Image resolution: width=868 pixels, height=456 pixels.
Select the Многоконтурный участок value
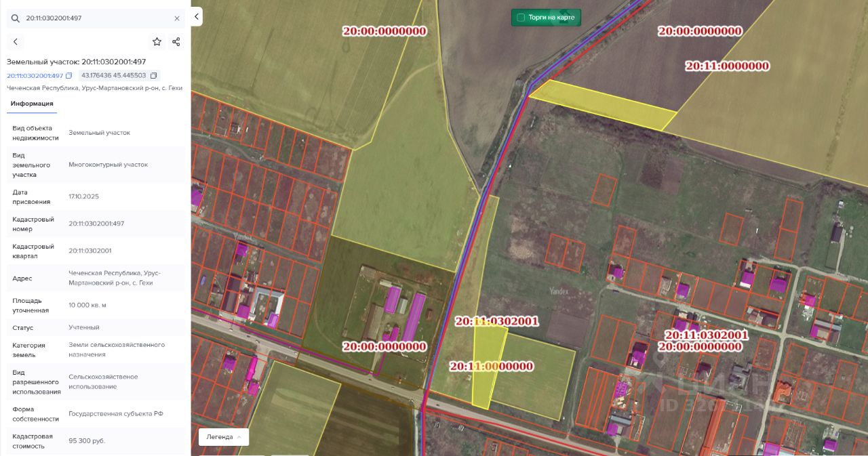pyautogui.click(x=108, y=165)
